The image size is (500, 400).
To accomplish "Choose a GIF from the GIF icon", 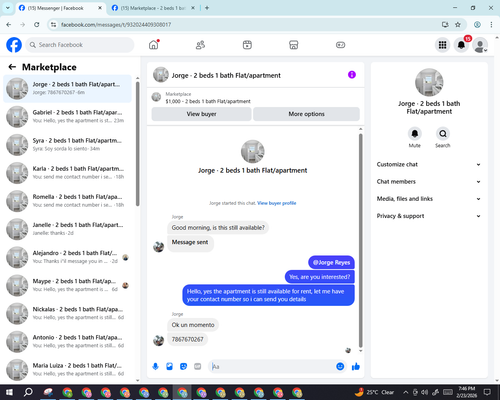I will (x=198, y=367).
